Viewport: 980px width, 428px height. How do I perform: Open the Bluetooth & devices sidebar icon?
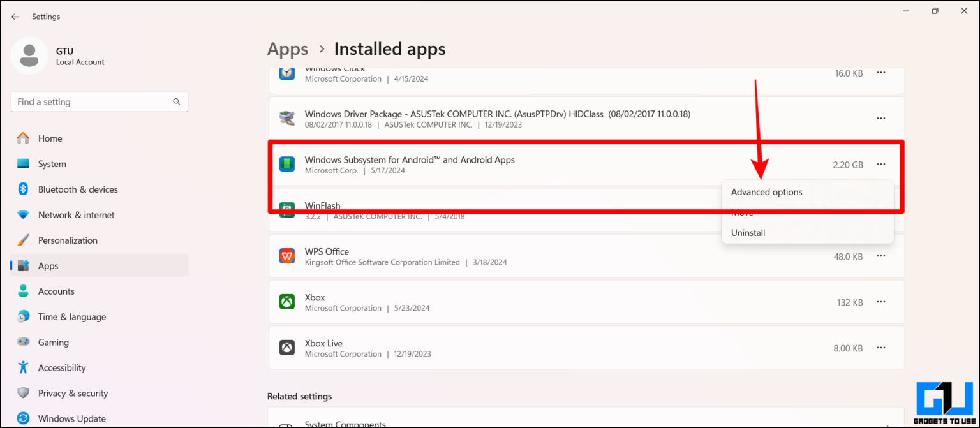(23, 189)
